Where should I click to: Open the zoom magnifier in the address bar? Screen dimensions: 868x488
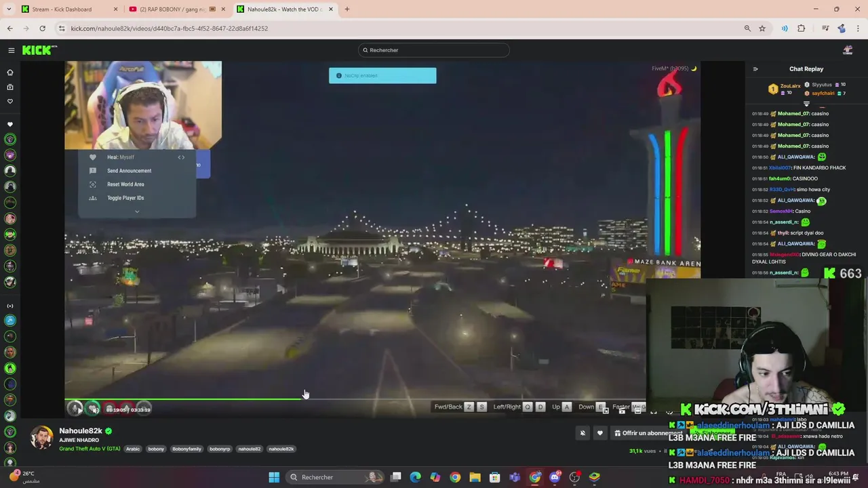(x=747, y=28)
